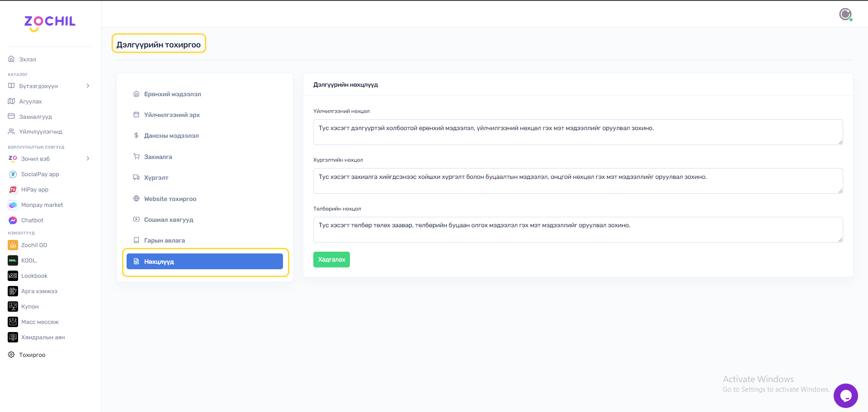
Task: Click the Lookbook icon in sidebar
Action: [x=13, y=276]
